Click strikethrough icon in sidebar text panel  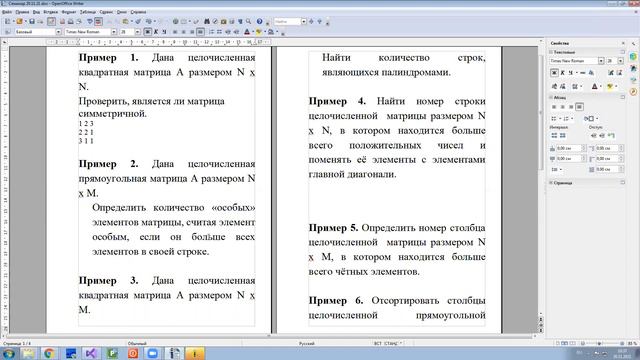coord(583,73)
